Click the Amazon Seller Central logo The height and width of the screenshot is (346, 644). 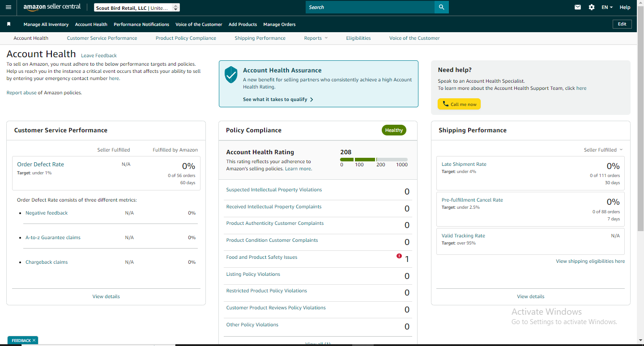click(52, 7)
